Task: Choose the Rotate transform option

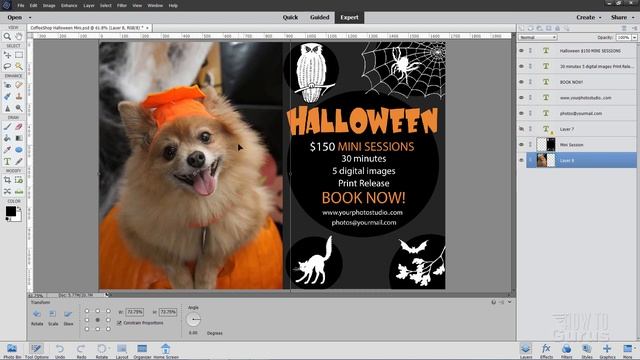Action: coord(37,317)
